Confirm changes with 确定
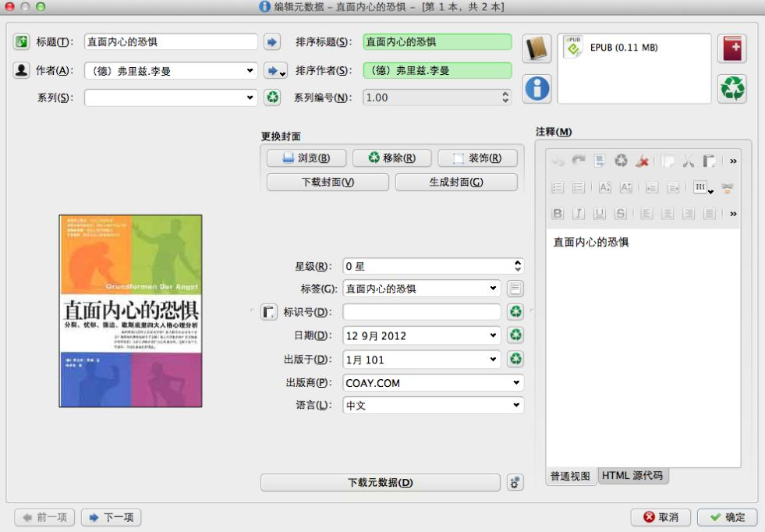 [x=727, y=517]
